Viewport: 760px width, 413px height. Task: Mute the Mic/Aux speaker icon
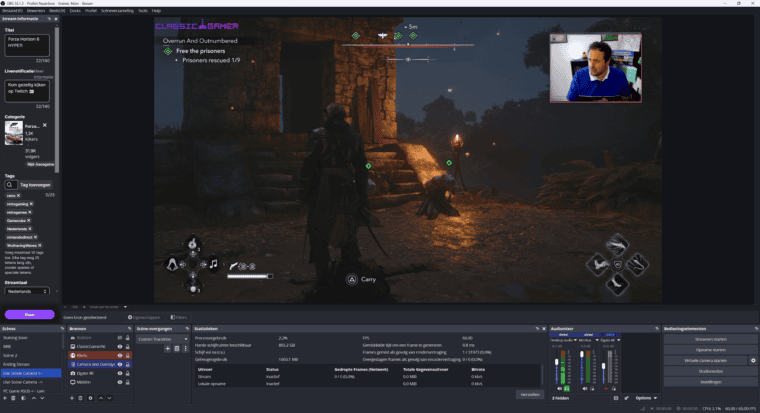[x=585, y=388]
